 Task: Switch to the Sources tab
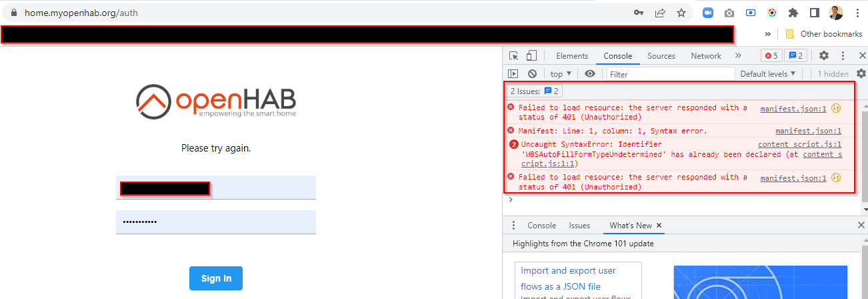(661, 56)
